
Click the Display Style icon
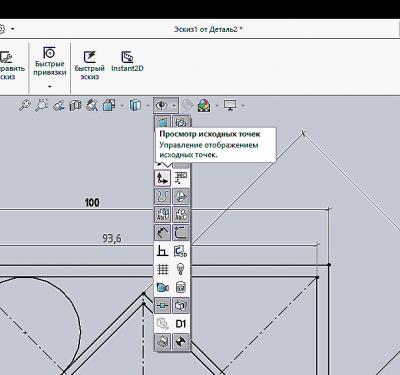(x=135, y=106)
